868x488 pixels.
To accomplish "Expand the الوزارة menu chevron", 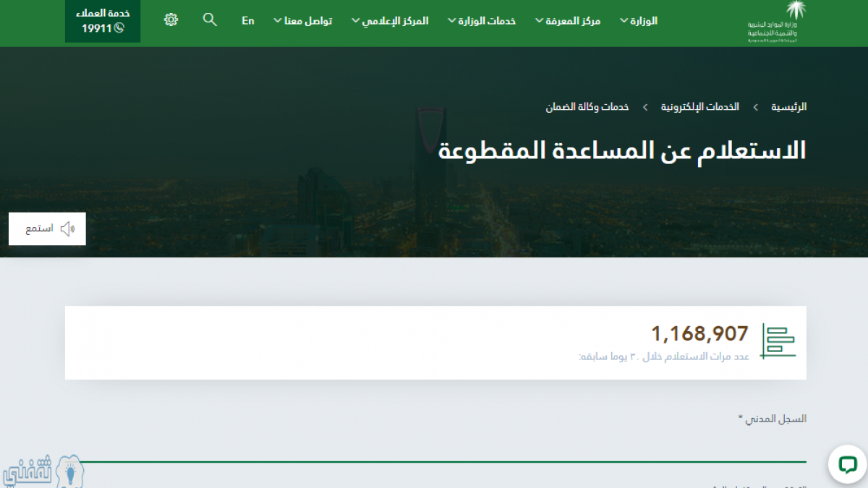I will [624, 21].
